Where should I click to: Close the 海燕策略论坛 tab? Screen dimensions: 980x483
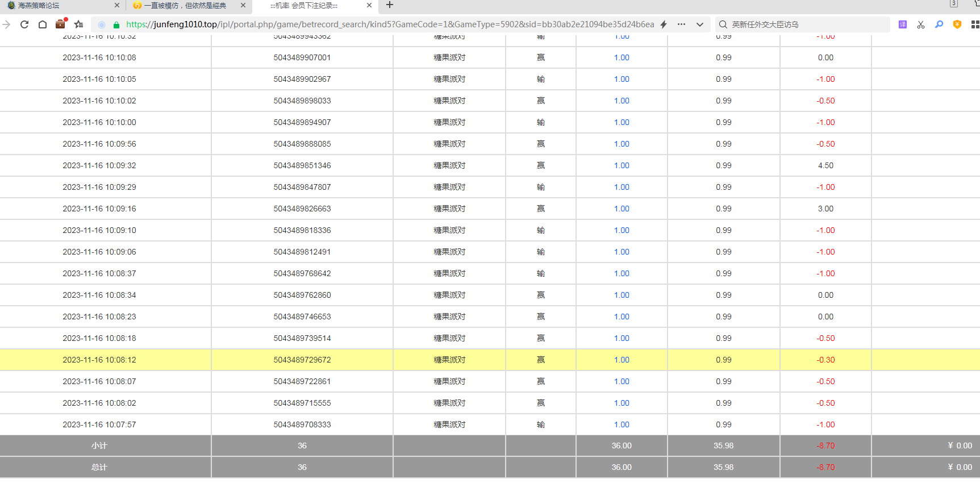[x=117, y=5]
